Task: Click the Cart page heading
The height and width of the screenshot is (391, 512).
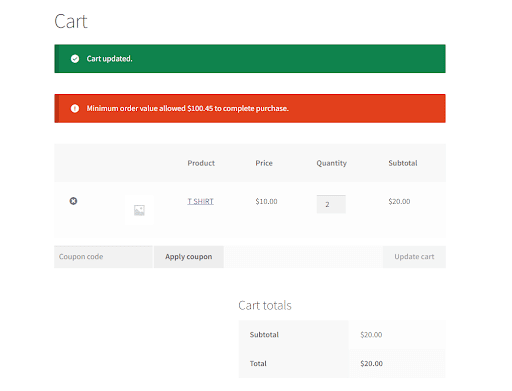Action: tap(71, 22)
